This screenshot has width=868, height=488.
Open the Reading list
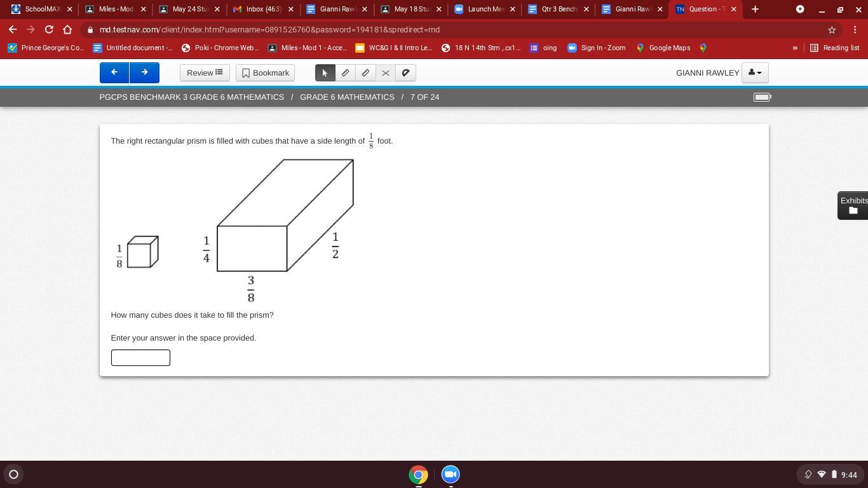834,48
